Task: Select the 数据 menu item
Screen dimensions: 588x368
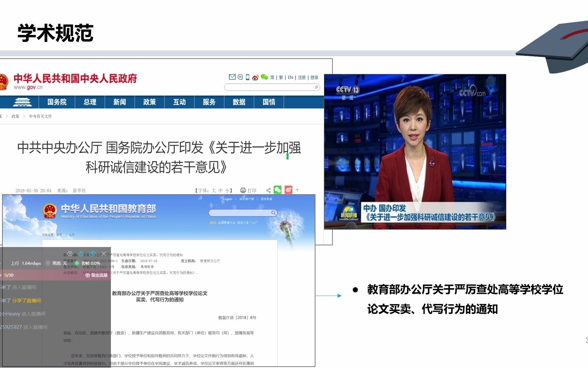Action: coord(239,102)
